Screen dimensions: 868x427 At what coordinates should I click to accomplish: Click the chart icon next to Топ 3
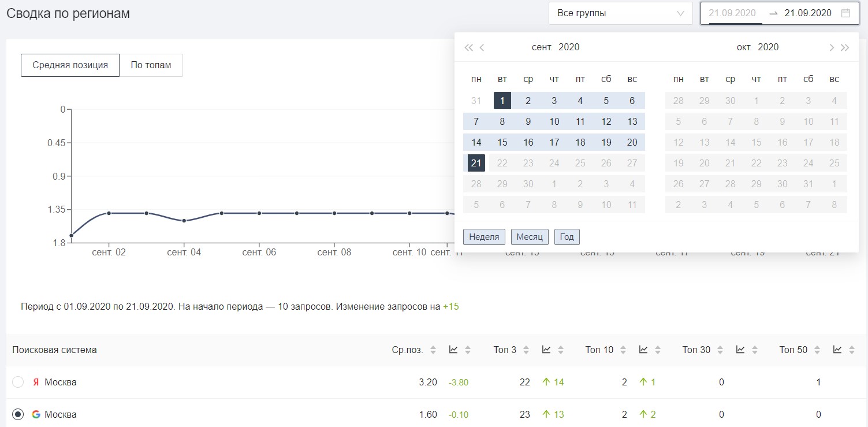[546, 350]
